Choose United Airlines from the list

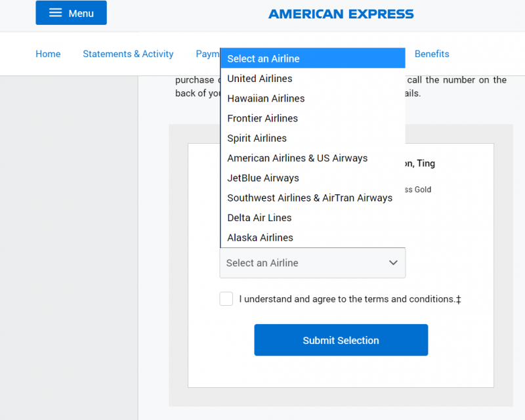click(x=260, y=79)
